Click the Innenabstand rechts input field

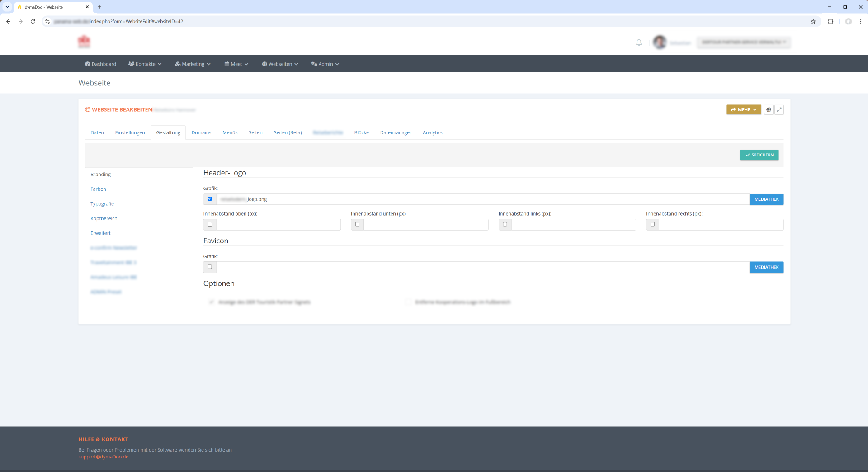tap(721, 225)
